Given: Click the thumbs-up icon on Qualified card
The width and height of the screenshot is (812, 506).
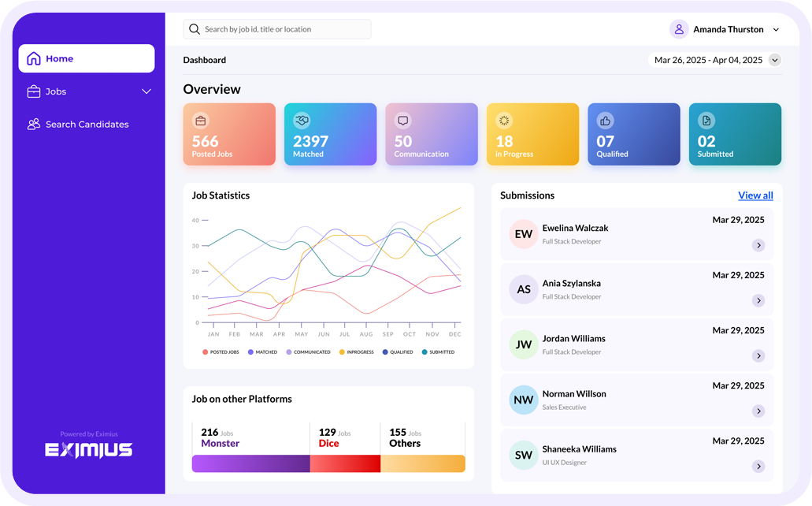Looking at the screenshot, I should pyautogui.click(x=605, y=121).
